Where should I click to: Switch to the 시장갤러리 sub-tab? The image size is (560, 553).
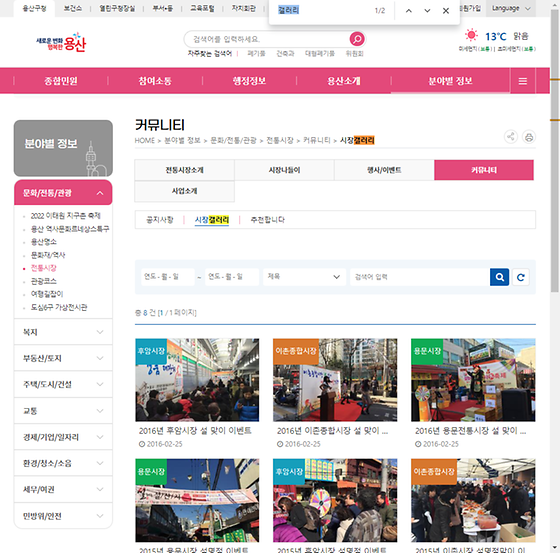click(x=212, y=220)
